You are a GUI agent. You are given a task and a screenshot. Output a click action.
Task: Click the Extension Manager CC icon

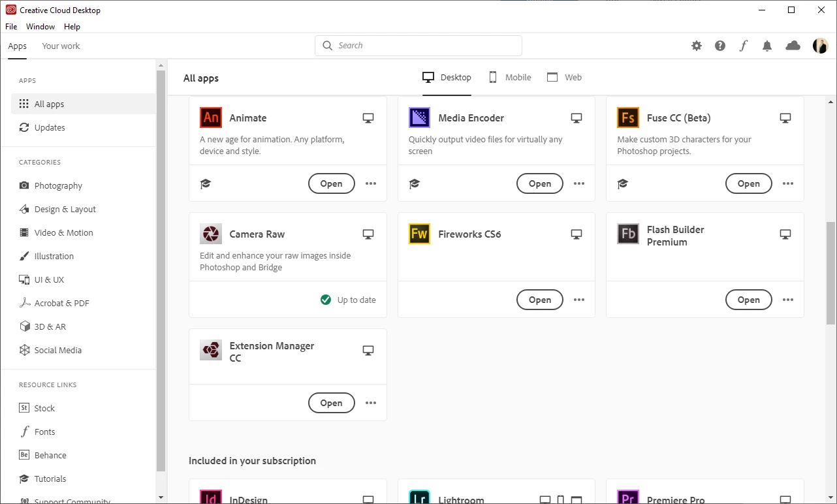[210, 350]
